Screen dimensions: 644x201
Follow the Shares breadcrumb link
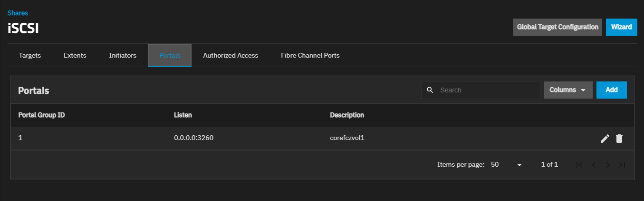pyautogui.click(x=18, y=13)
